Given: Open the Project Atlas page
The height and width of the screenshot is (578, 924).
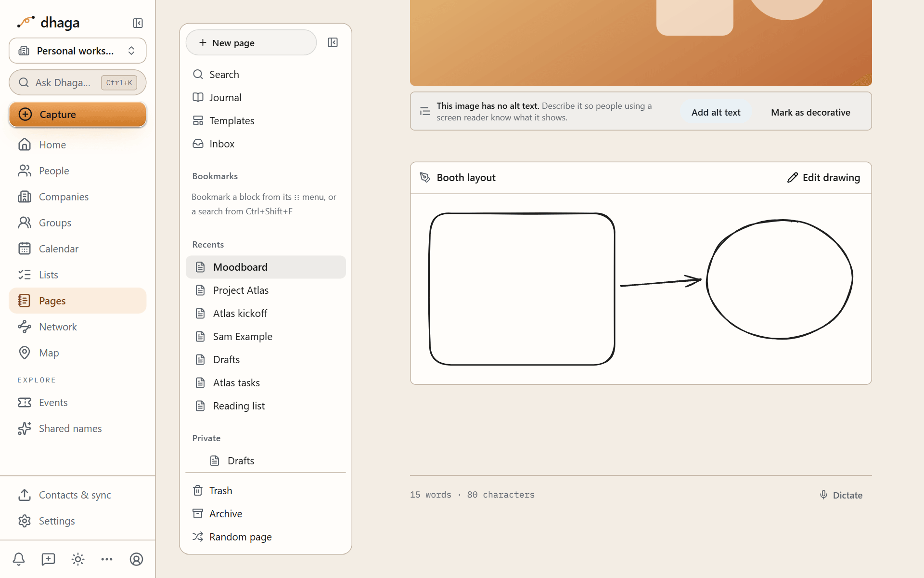Looking at the screenshot, I should [266, 290].
